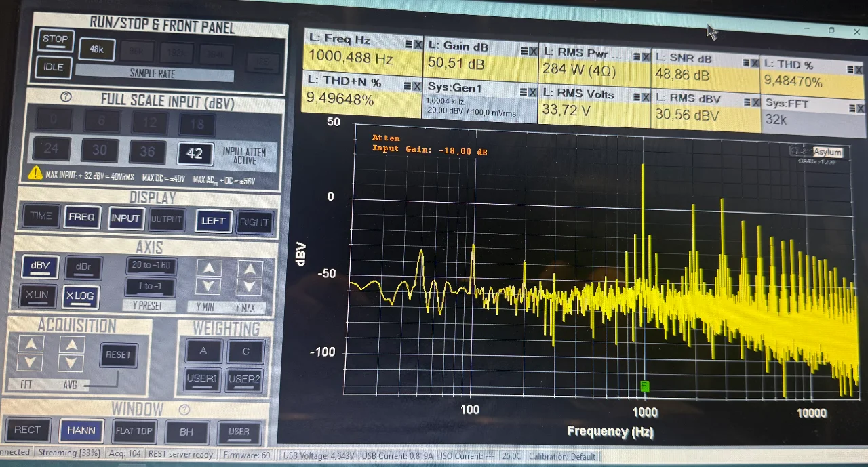Switch display to the RIGHT channel

pyautogui.click(x=254, y=222)
